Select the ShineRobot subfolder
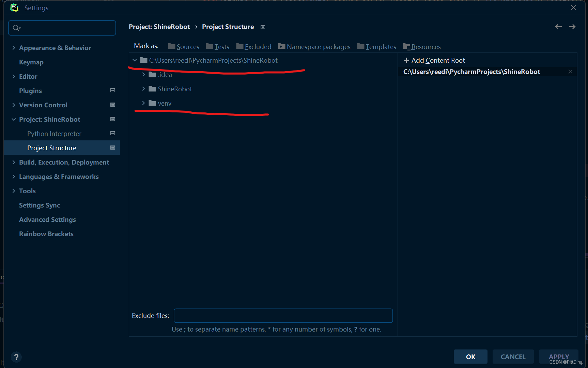 (175, 89)
